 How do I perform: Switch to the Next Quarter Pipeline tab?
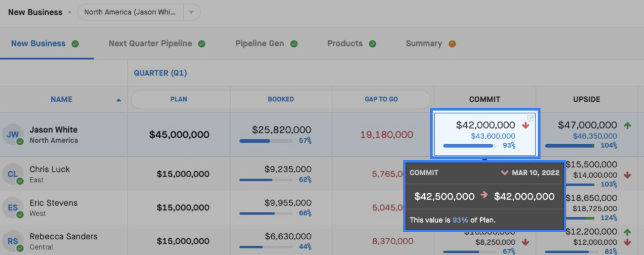pyautogui.click(x=150, y=43)
